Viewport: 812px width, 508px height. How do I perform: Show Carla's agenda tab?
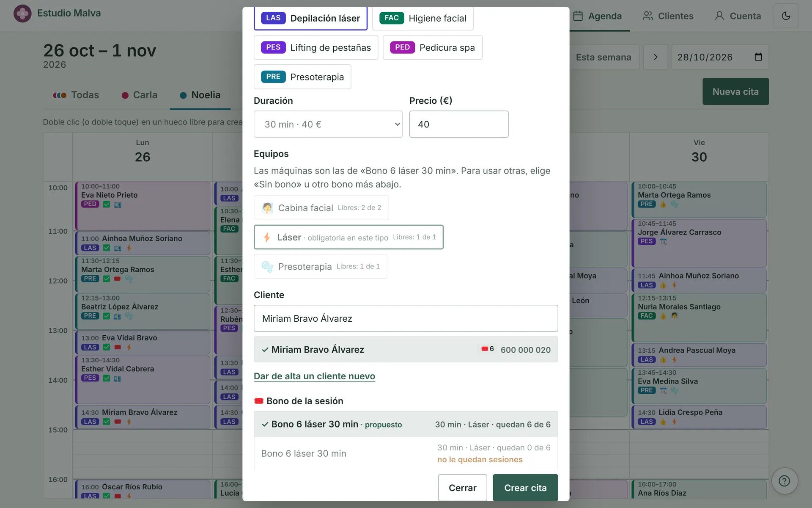pos(140,95)
